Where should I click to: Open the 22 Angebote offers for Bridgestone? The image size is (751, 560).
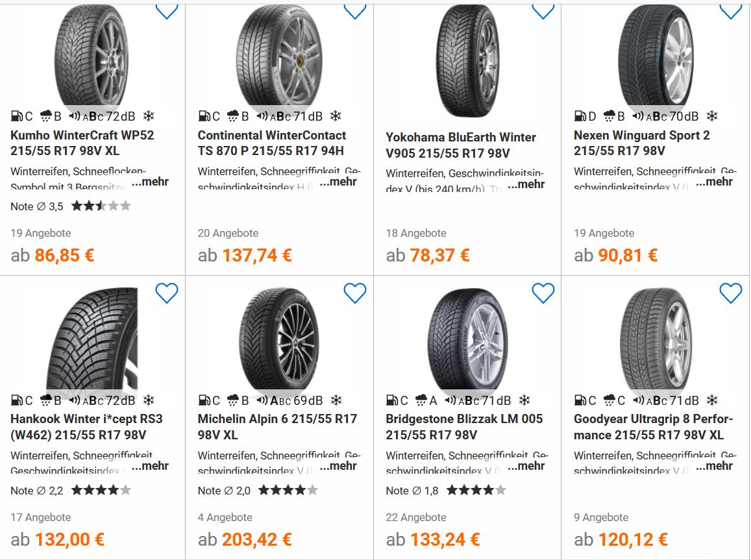416,517
